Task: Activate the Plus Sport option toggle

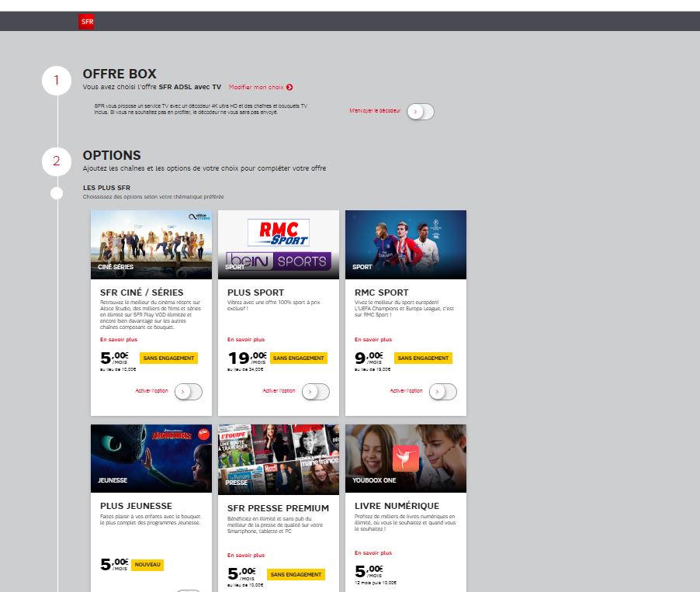Action: point(315,392)
